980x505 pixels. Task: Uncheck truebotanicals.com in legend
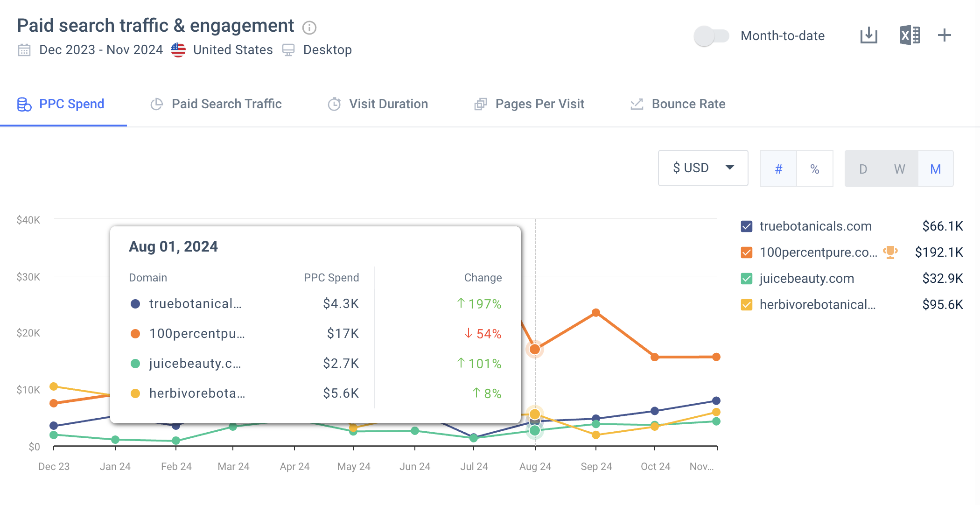[x=747, y=226]
